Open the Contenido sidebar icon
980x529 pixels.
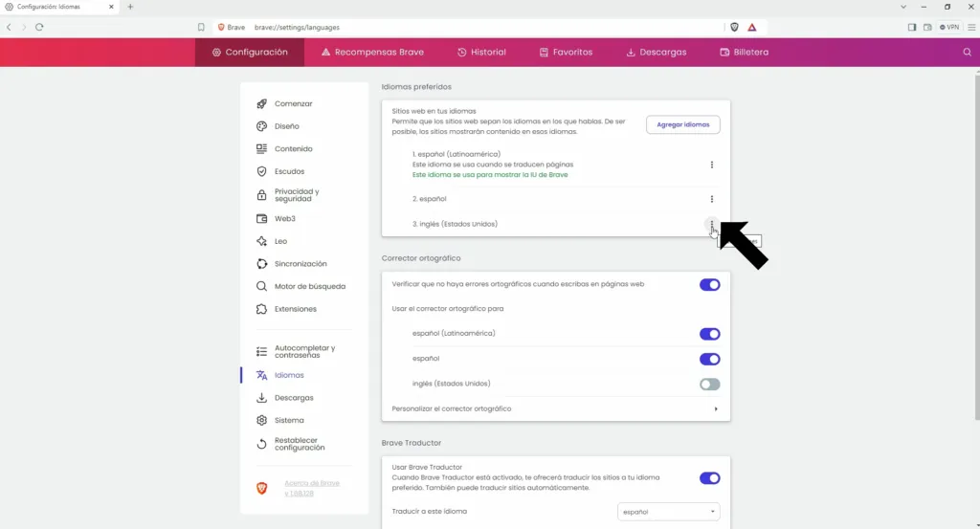[x=261, y=148]
